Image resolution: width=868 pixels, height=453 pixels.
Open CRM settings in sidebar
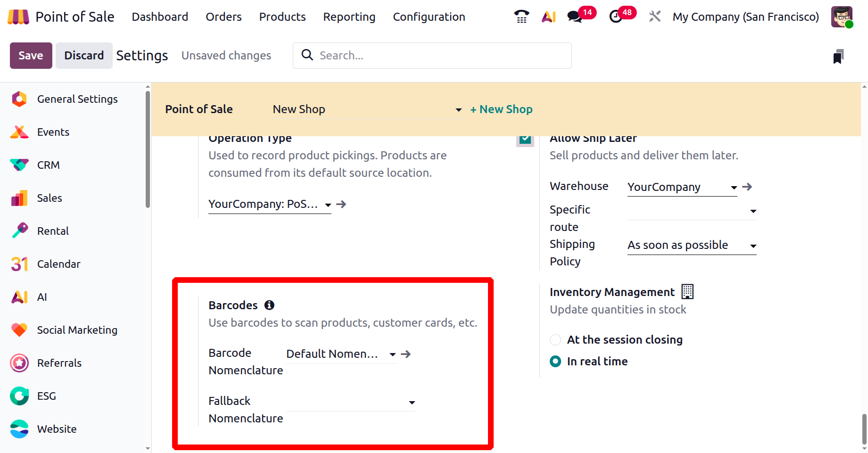[x=48, y=165]
